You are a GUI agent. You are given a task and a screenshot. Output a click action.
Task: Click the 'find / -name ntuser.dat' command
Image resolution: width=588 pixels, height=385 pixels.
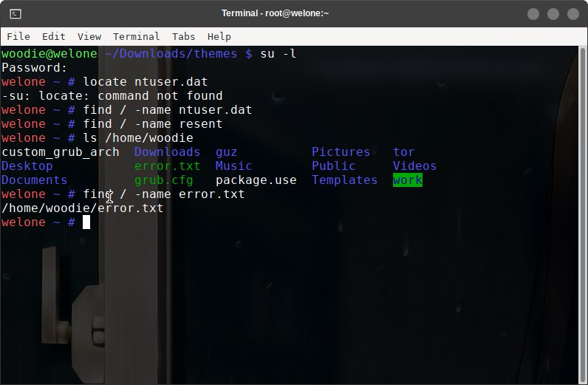[167, 110]
